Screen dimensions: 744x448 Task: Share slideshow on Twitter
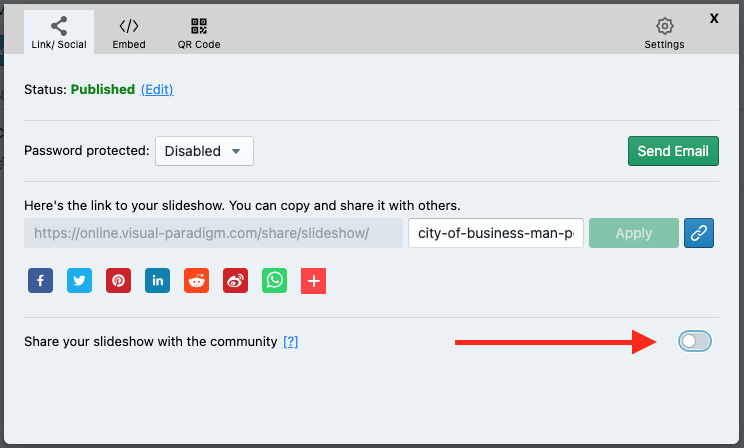[x=79, y=281]
